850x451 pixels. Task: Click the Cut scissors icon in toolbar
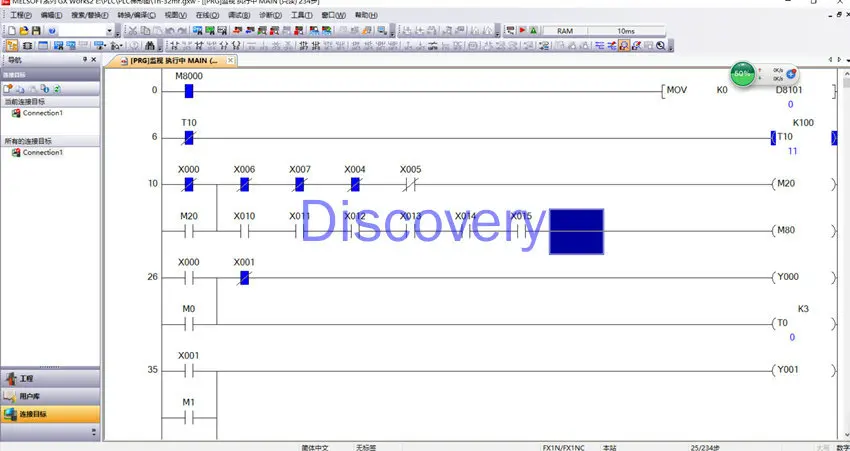coord(132,31)
